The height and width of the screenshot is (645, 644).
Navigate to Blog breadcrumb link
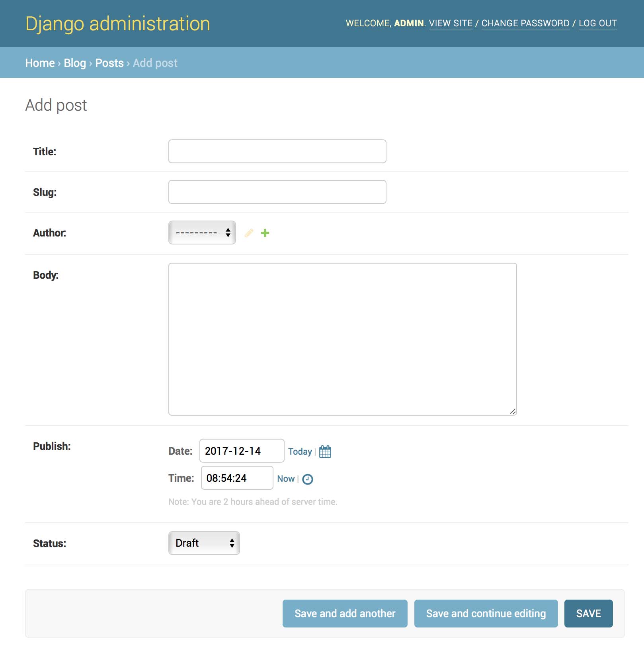click(x=75, y=63)
